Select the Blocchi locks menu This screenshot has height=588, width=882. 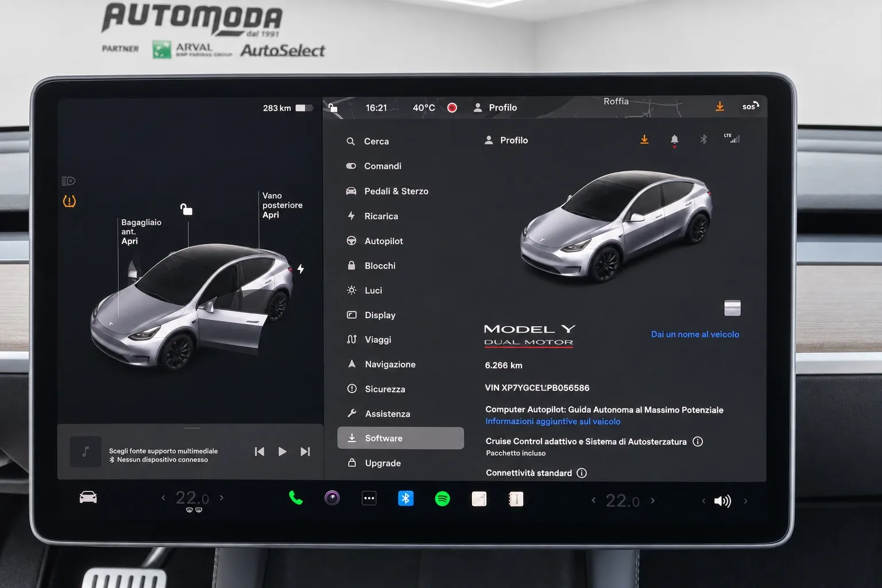click(371, 266)
